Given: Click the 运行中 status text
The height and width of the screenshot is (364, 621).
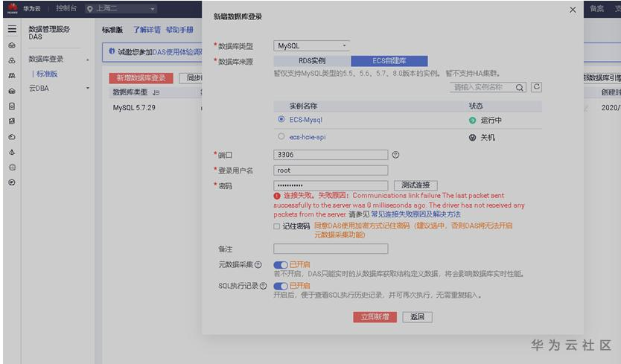Looking at the screenshot, I should [491, 120].
